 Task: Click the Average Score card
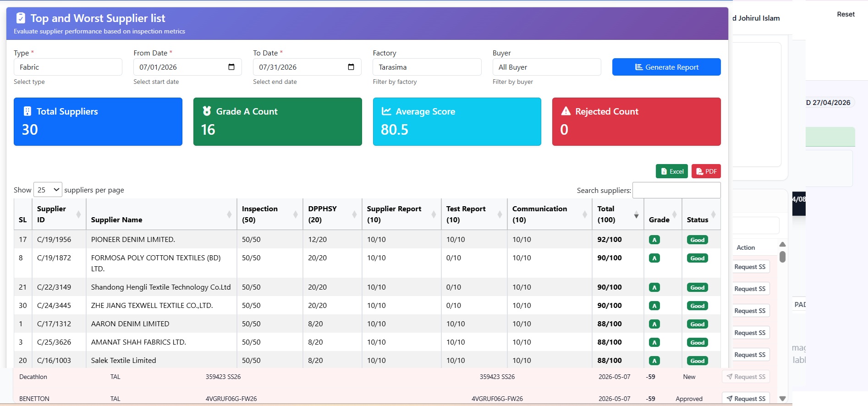click(457, 121)
